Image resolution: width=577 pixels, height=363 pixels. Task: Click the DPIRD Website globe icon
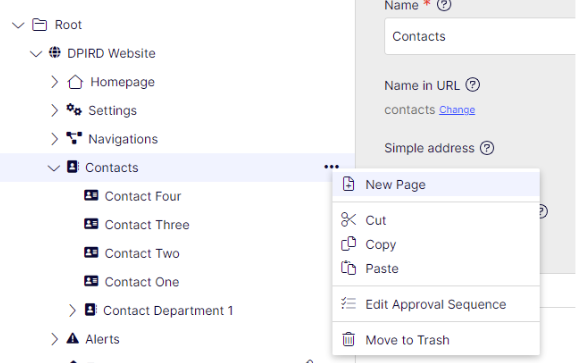tap(55, 53)
